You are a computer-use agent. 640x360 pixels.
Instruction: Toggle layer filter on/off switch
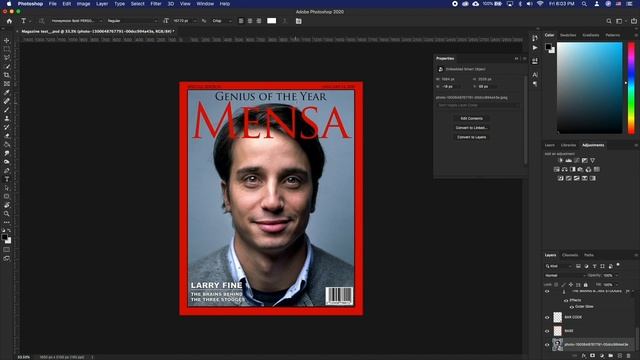(618, 265)
